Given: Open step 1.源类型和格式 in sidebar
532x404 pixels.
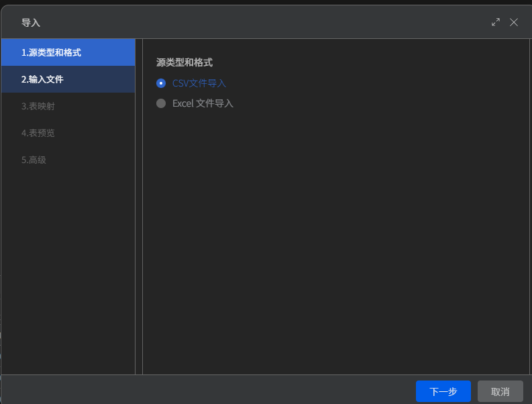Looking at the screenshot, I should (68, 52).
